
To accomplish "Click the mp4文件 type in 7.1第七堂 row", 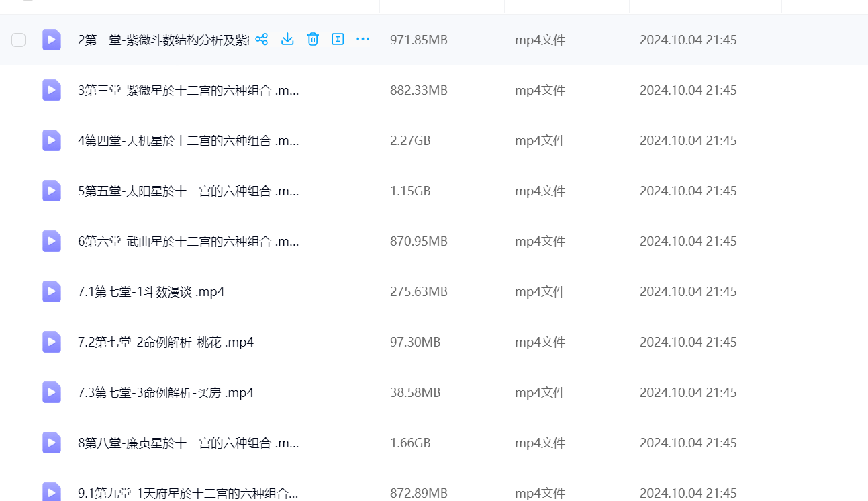I will (540, 291).
